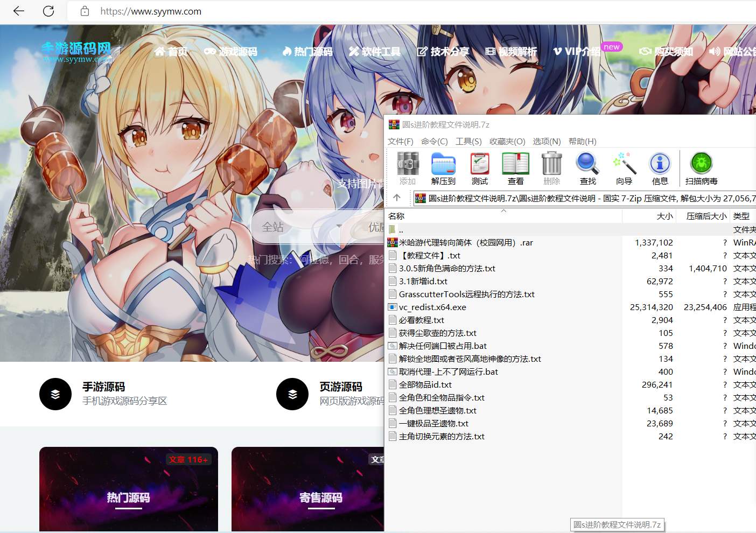
Task: Click the Find (查找) magnifier icon
Action: (x=587, y=168)
